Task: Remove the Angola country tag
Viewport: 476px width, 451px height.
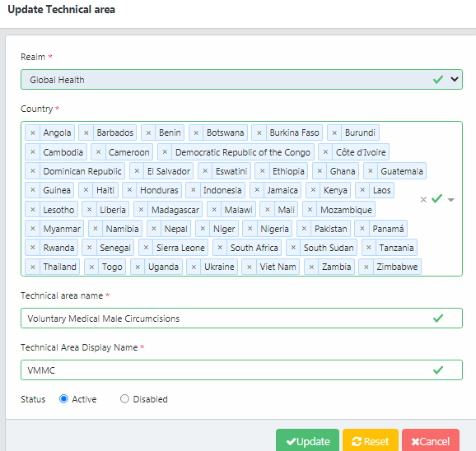Action: point(33,133)
